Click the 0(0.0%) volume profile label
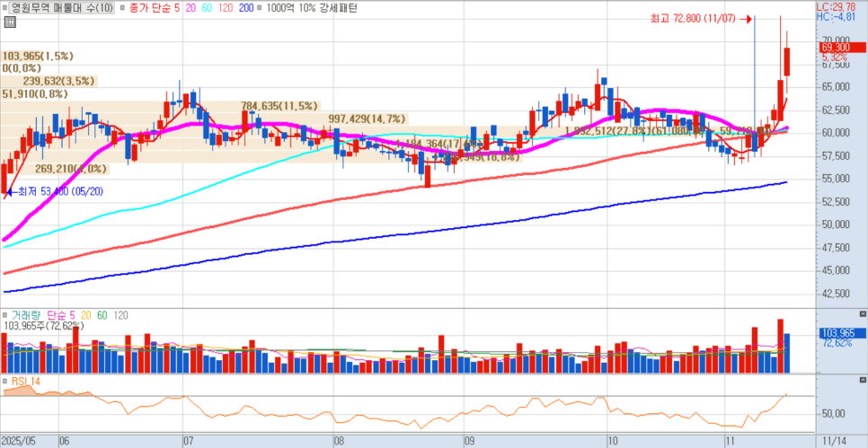The image size is (868, 448). pos(22,68)
